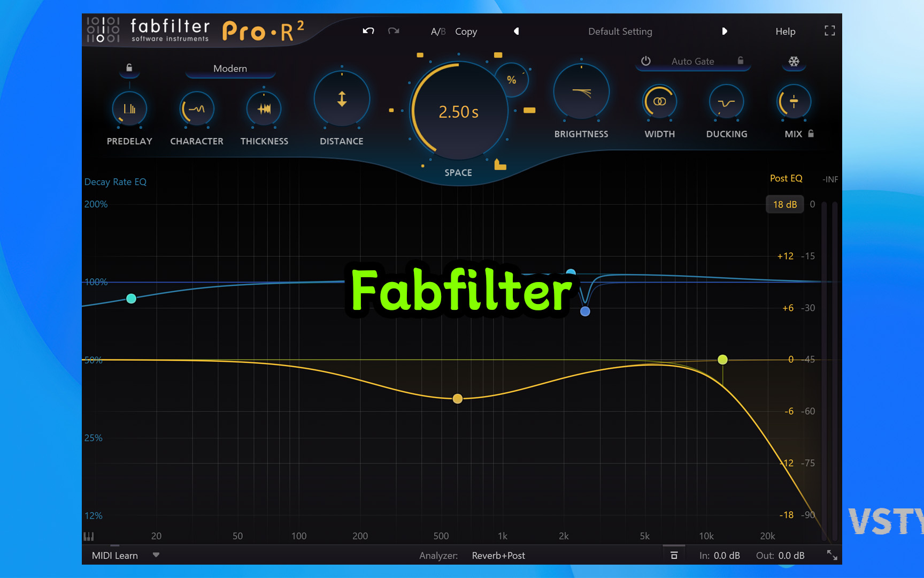This screenshot has width=924, height=578.
Task: Open the 18 dB display range dropdown
Action: point(784,204)
